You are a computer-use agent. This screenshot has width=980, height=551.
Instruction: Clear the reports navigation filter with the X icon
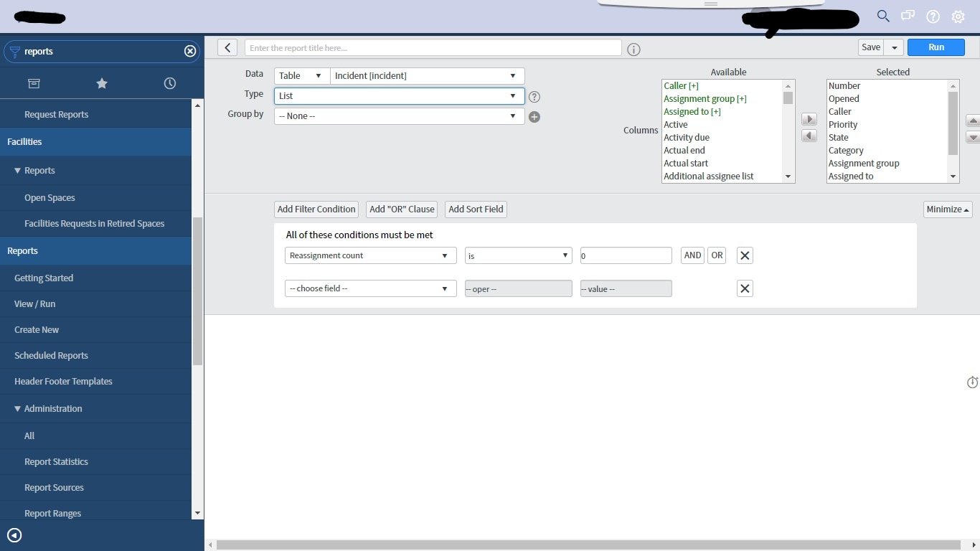[x=189, y=51]
